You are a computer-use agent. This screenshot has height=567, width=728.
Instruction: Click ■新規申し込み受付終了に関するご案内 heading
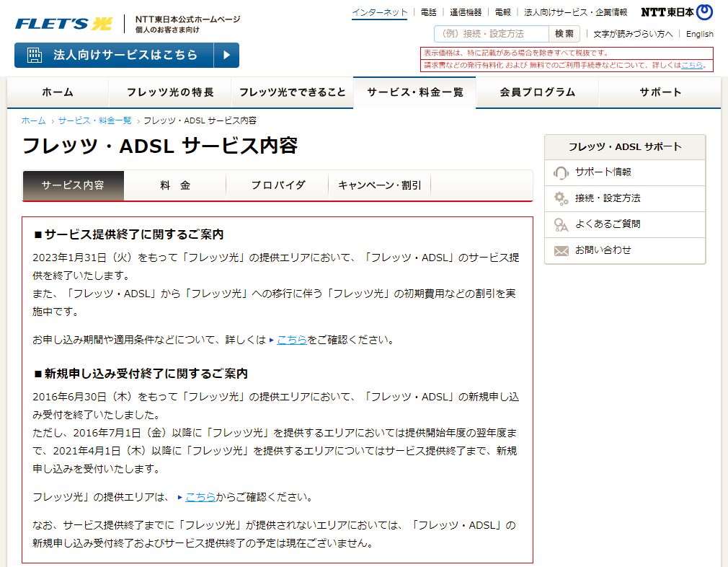pyautogui.click(x=141, y=374)
